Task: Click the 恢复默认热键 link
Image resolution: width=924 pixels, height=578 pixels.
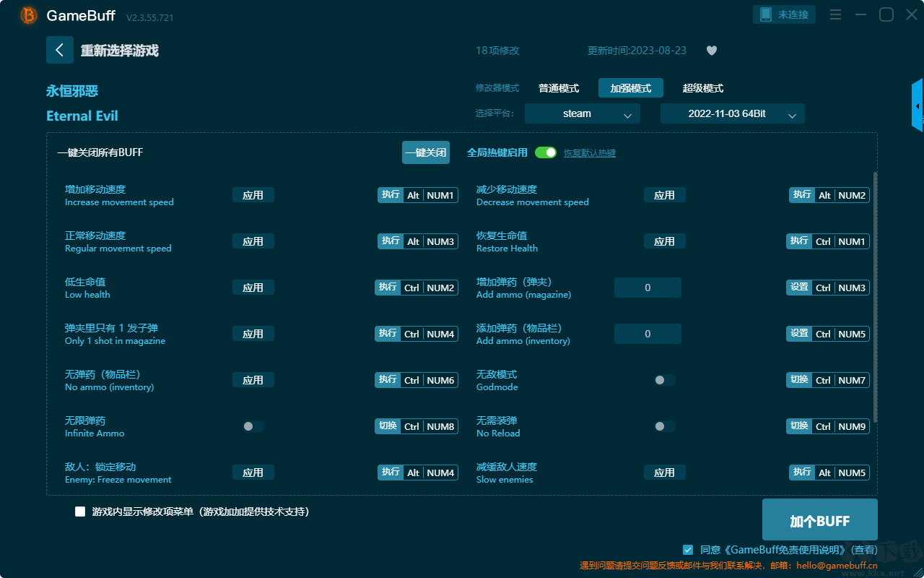Action: [x=590, y=153]
